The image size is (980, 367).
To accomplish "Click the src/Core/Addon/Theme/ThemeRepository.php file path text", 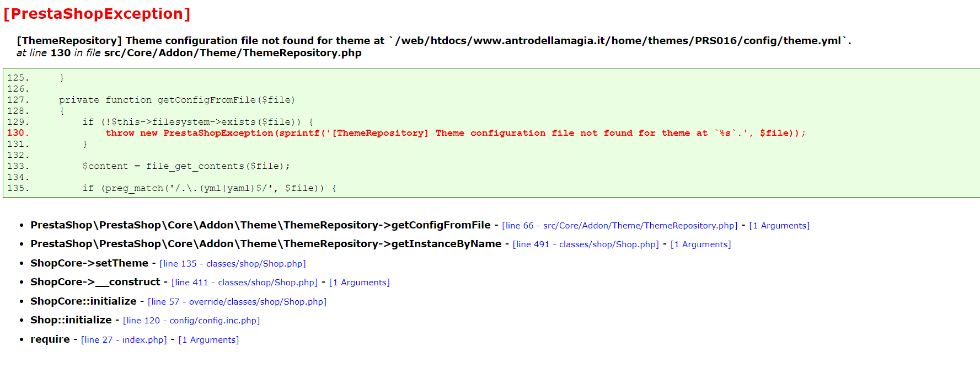I will [x=233, y=52].
